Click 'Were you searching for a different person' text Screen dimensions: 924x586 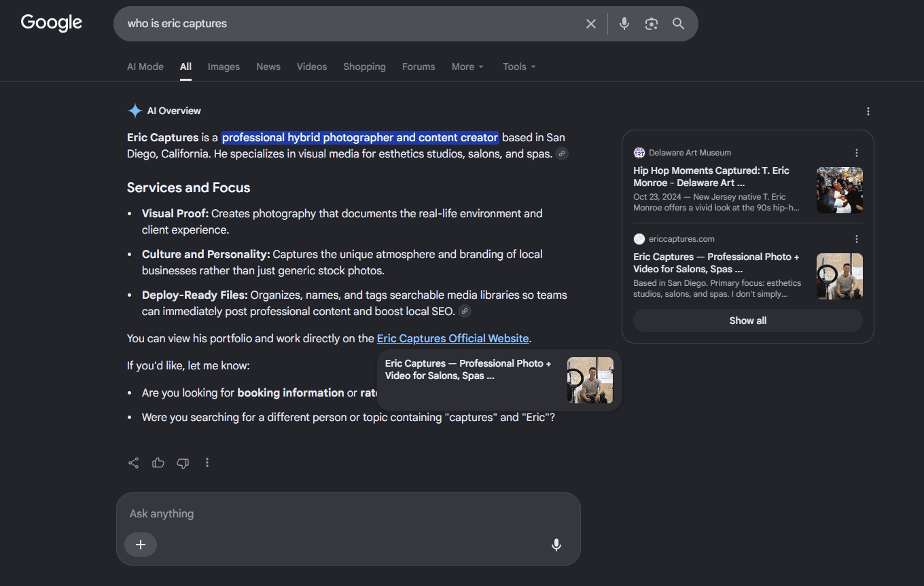coord(349,418)
